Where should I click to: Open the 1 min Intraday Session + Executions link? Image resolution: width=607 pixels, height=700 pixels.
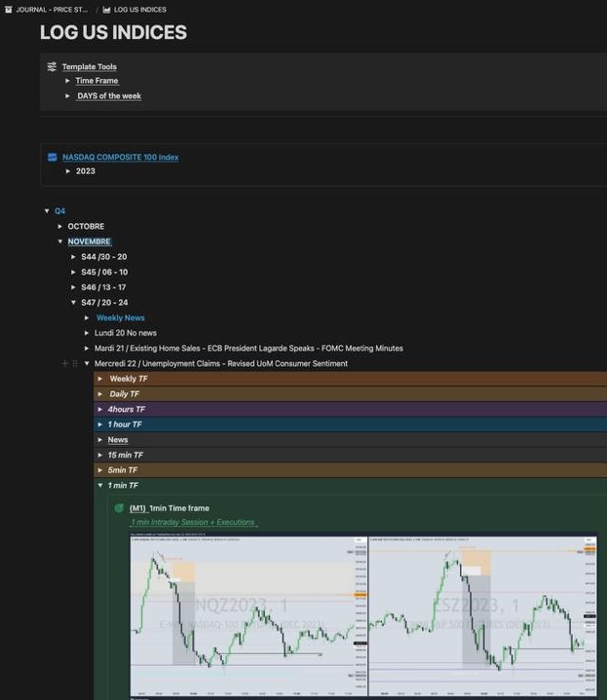(193, 523)
